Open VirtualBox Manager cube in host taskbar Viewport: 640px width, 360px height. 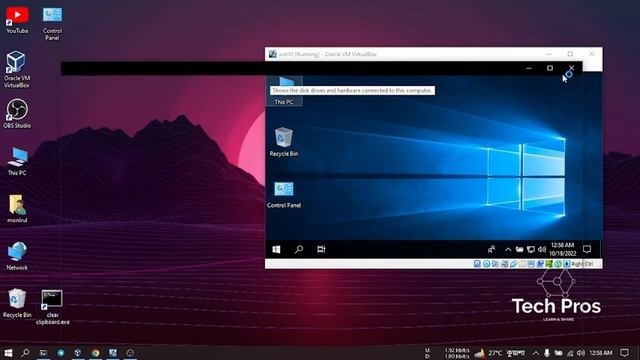(78, 353)
